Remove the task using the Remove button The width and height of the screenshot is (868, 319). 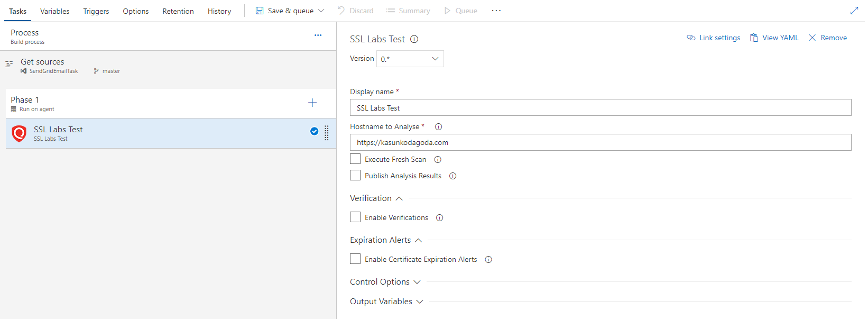828,38
